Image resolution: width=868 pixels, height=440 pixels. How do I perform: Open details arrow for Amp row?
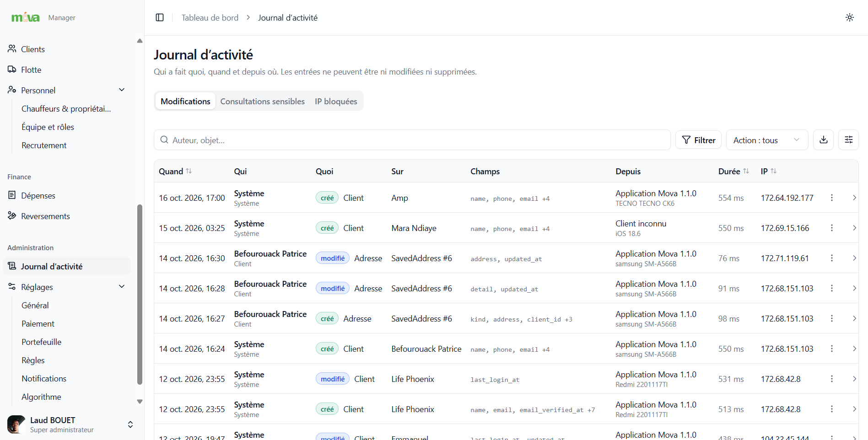click(x=854, y=198)
